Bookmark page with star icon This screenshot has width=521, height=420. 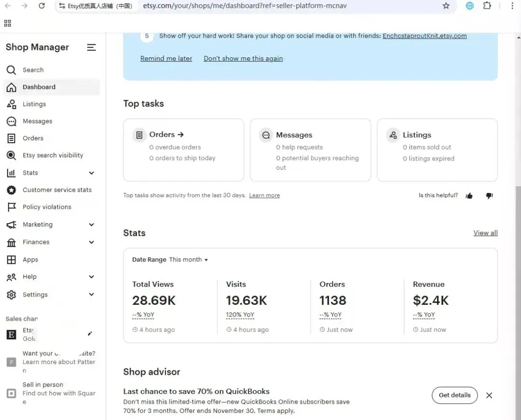coord(446,6)
